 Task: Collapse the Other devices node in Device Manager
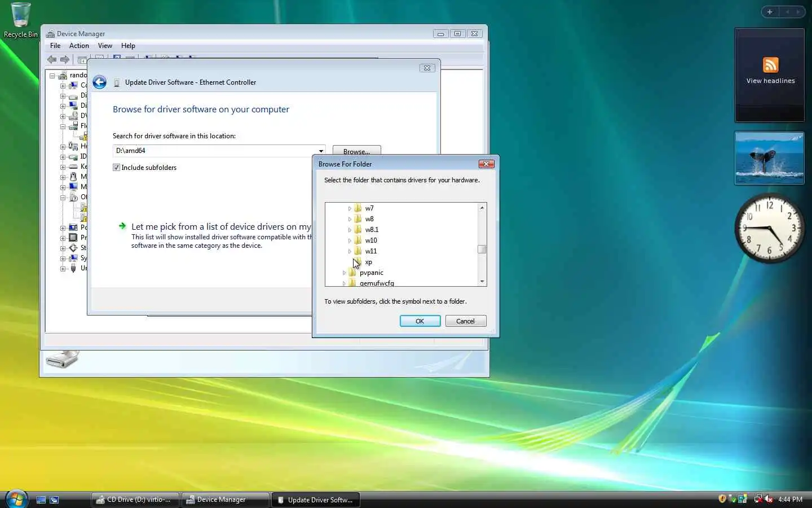point(63,198)
